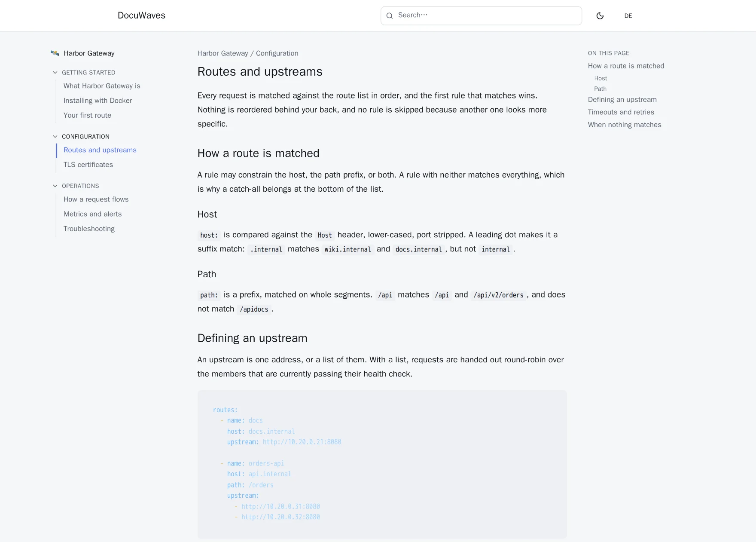Open How a request flows page
The height and width of the screenshot is (542, 756).
(96, 199)
